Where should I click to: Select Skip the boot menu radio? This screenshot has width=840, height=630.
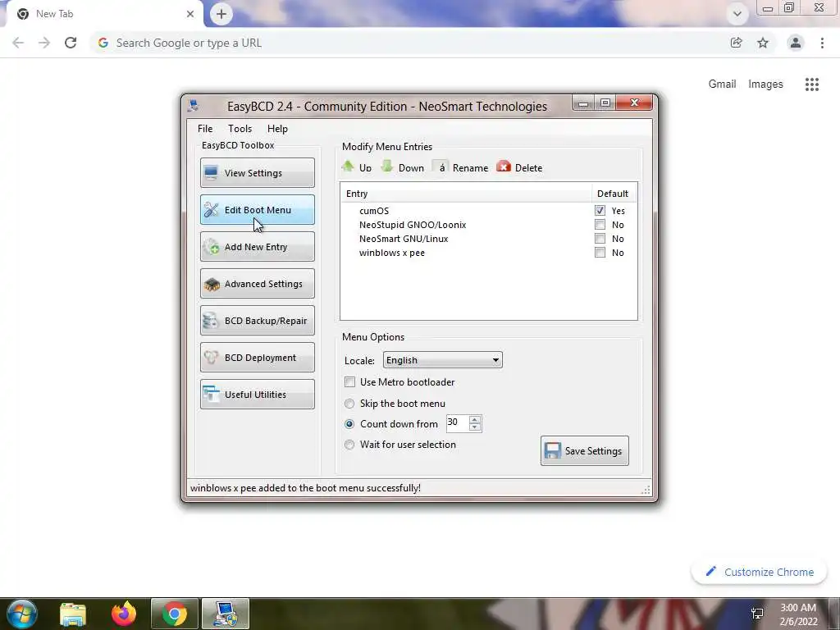349,404
